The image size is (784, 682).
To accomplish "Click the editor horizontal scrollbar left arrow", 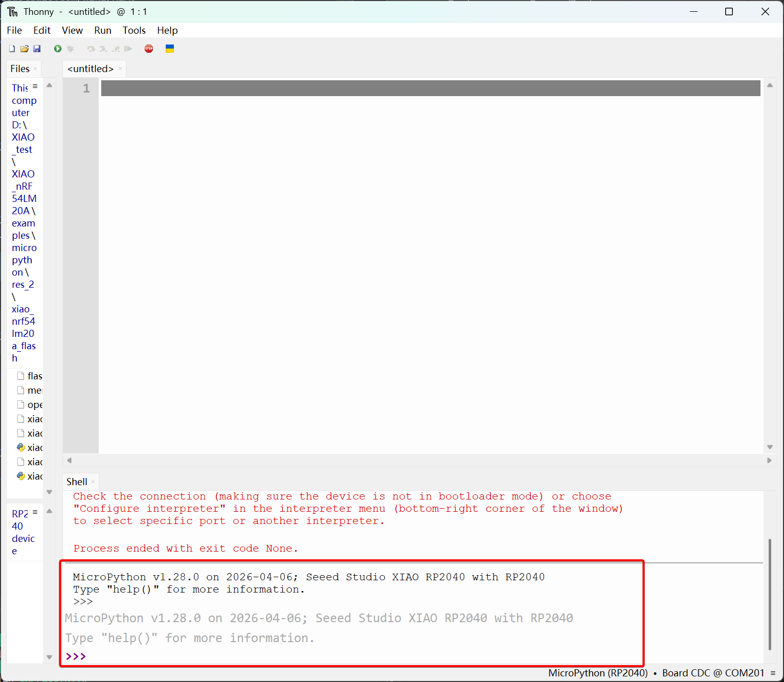I will (69, 460).
